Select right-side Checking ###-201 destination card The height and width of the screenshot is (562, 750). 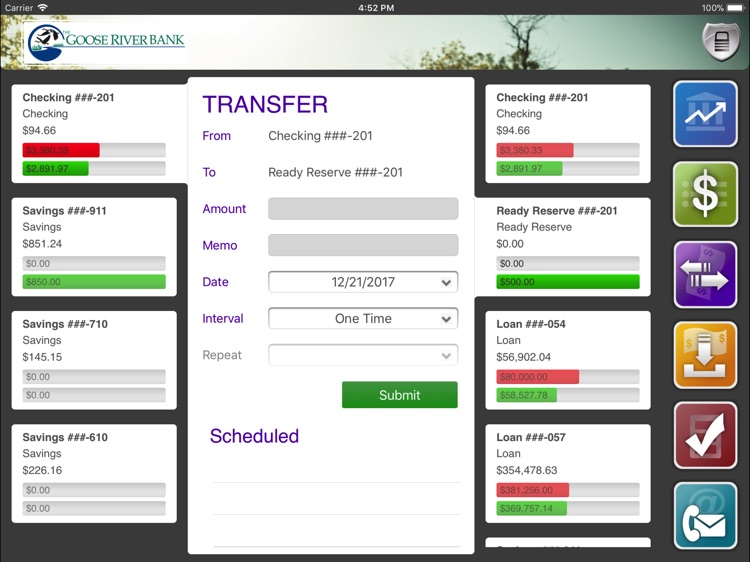pyautogui.click(x=568, y=134)
